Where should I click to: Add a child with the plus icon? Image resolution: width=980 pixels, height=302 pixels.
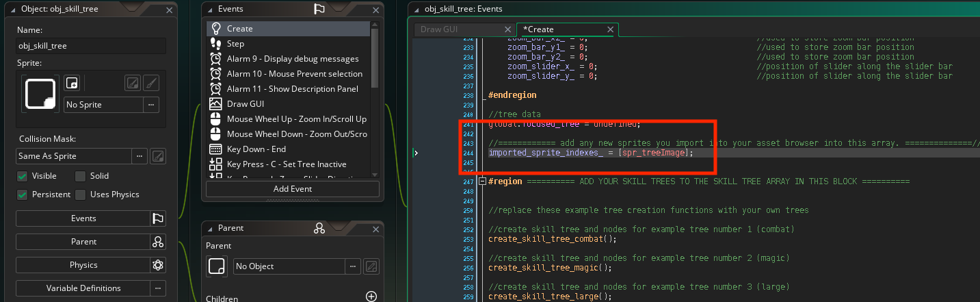371,297
